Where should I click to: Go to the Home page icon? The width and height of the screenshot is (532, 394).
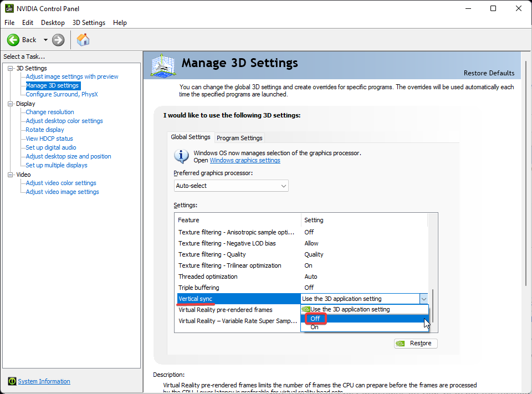[x=83, y=40]
